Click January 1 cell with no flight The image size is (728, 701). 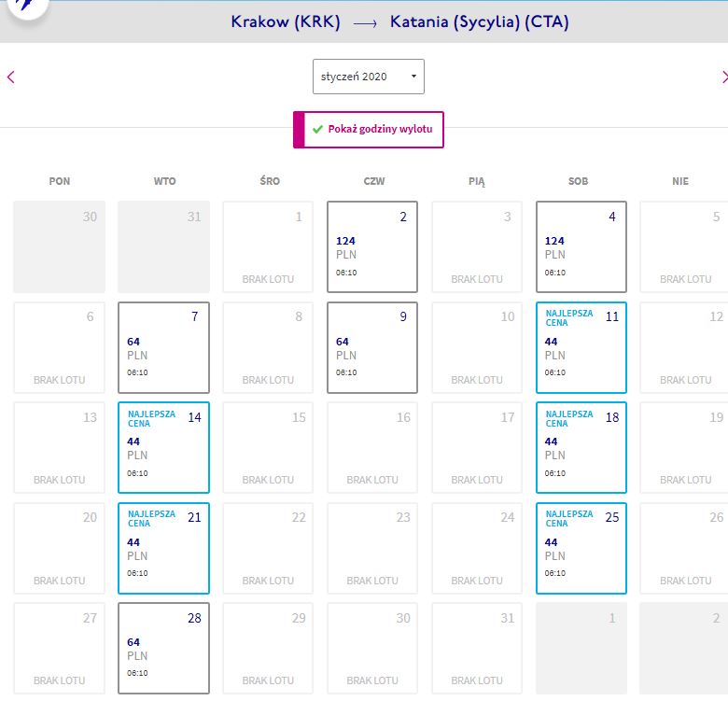click(x=269, y=247)
